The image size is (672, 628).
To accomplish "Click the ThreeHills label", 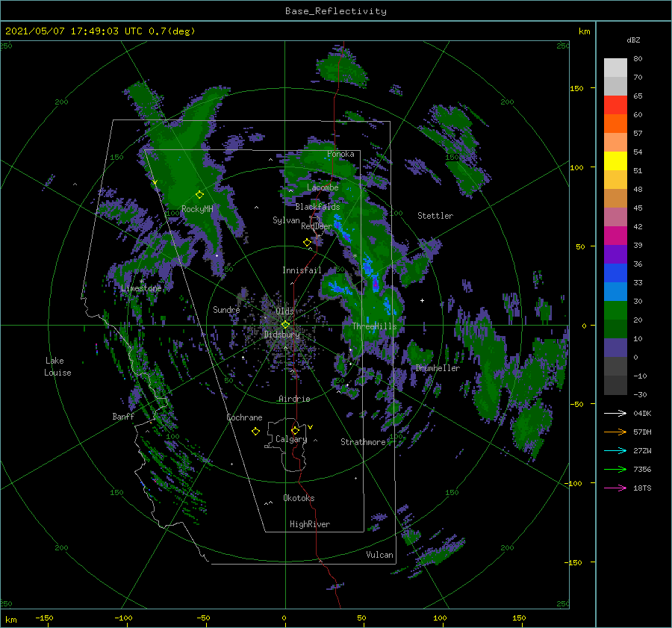I will (374, 326).
